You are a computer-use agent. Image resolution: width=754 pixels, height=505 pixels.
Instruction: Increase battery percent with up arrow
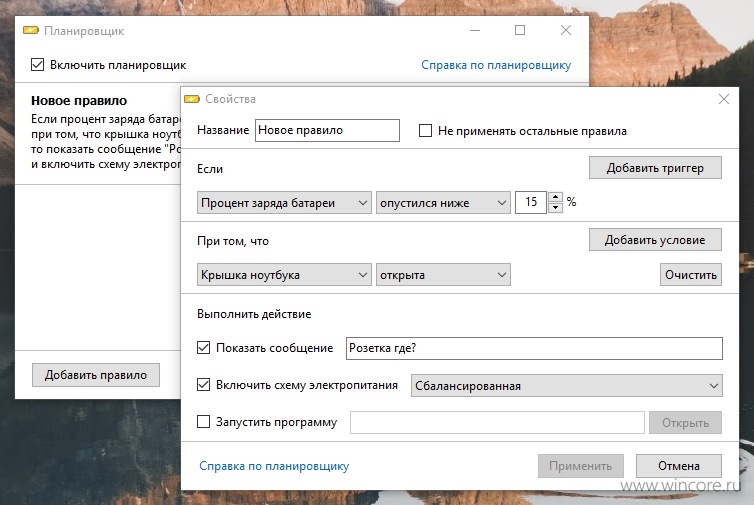click(x=555, y=197)
